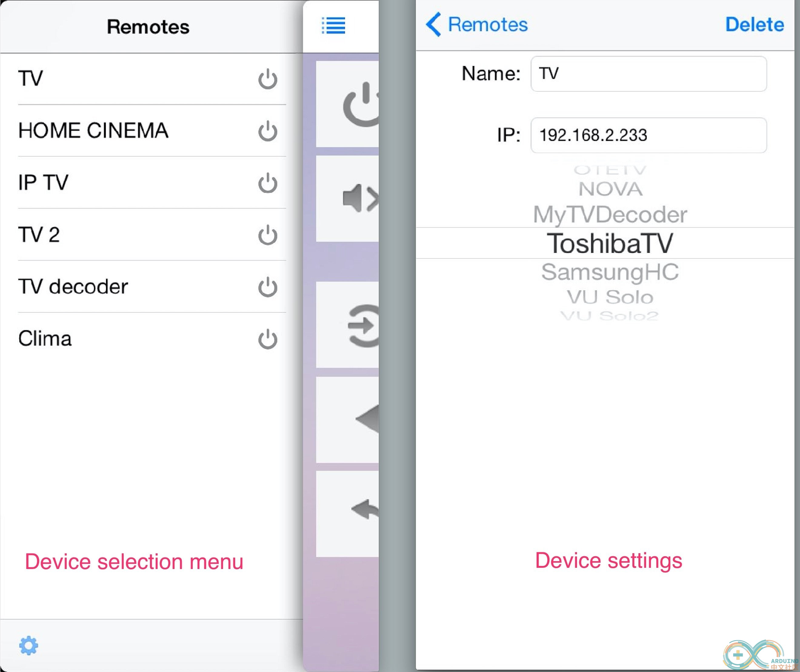
Task: Select the TV remote row
Action: tap(152, 79)
